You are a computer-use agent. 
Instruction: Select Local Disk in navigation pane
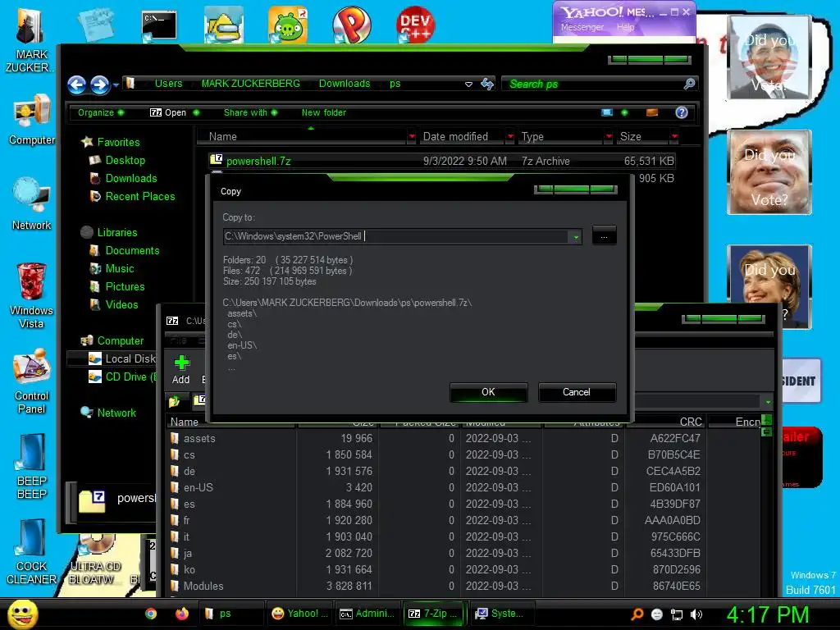[x=122, y=359]
